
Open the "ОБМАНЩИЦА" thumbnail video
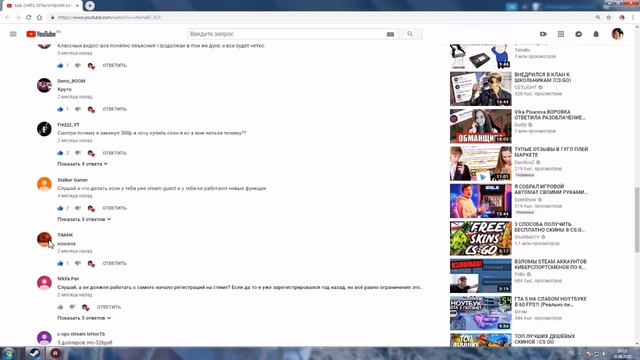click(480, 126)
